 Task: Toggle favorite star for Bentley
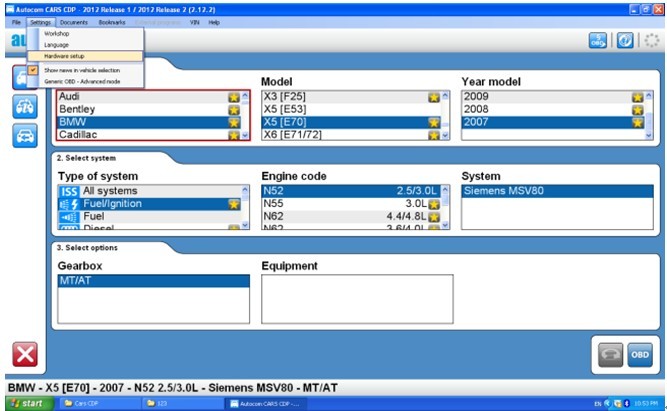click(234, 110)
